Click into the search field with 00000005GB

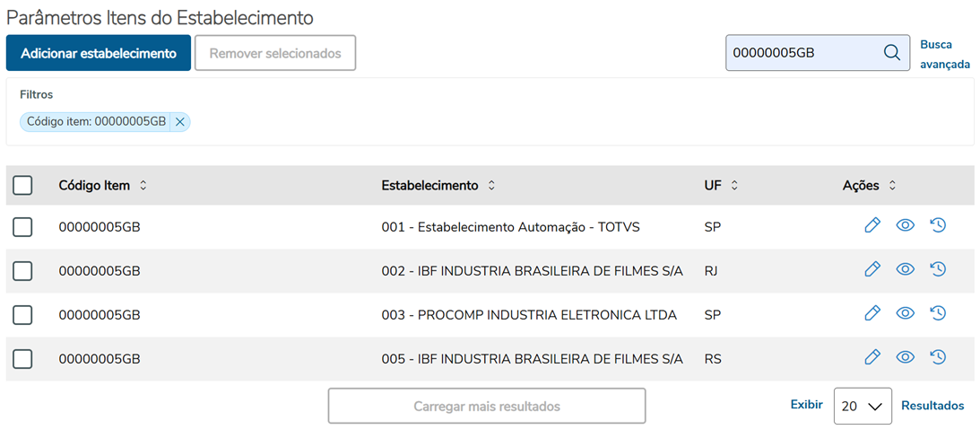point(802,53)
